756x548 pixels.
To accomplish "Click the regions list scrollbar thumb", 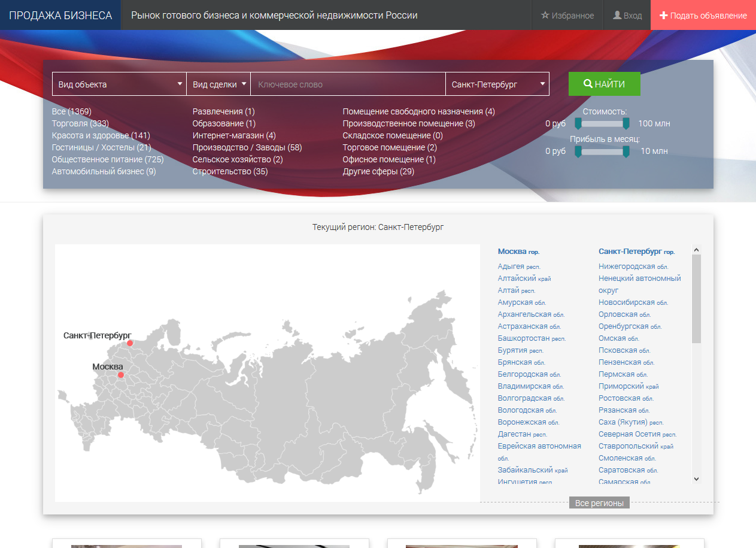I will 696,298.
